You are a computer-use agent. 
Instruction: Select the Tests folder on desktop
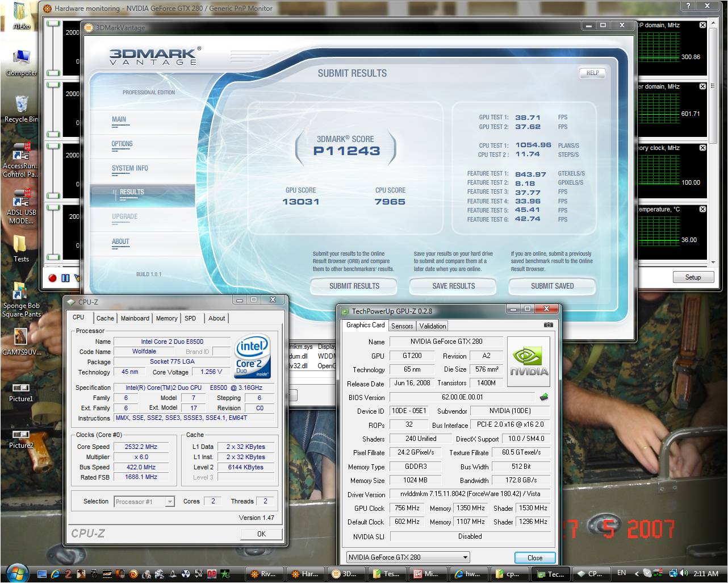[x=21, y=248]
